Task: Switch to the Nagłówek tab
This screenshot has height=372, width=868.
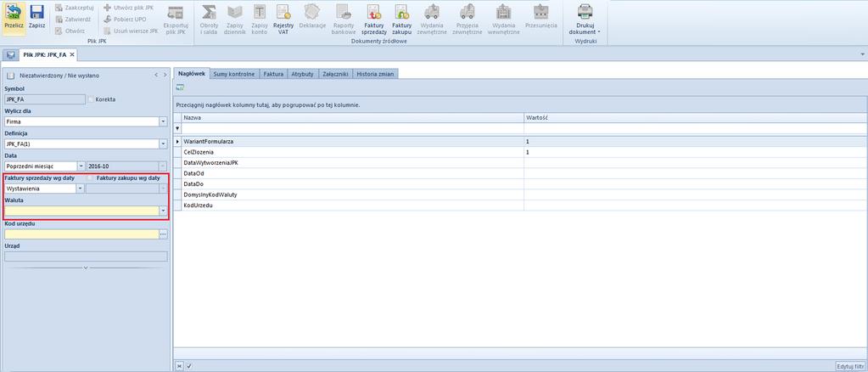Action: [x=192, y=73]
